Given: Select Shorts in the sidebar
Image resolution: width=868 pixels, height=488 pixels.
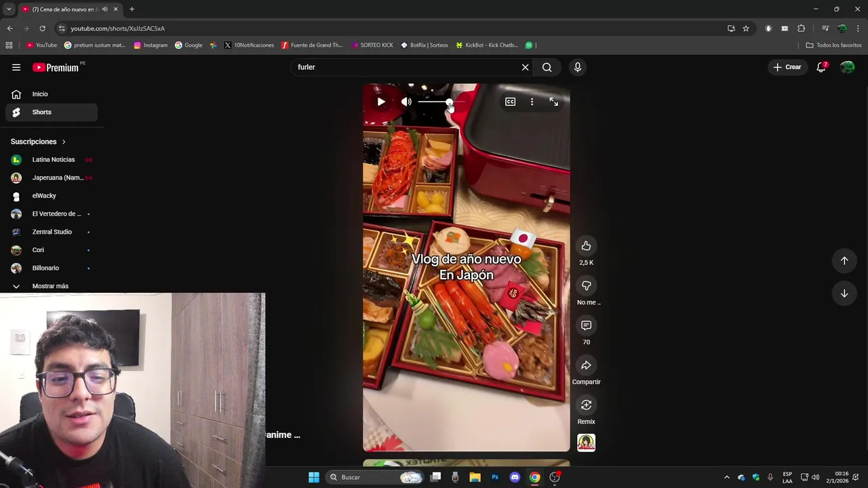Looking at the screenshot, I should click(x=52, y=112).
